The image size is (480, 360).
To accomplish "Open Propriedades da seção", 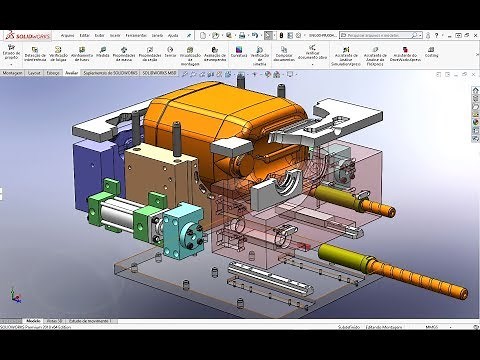I will pyautogui.click(x=150, y=54).
